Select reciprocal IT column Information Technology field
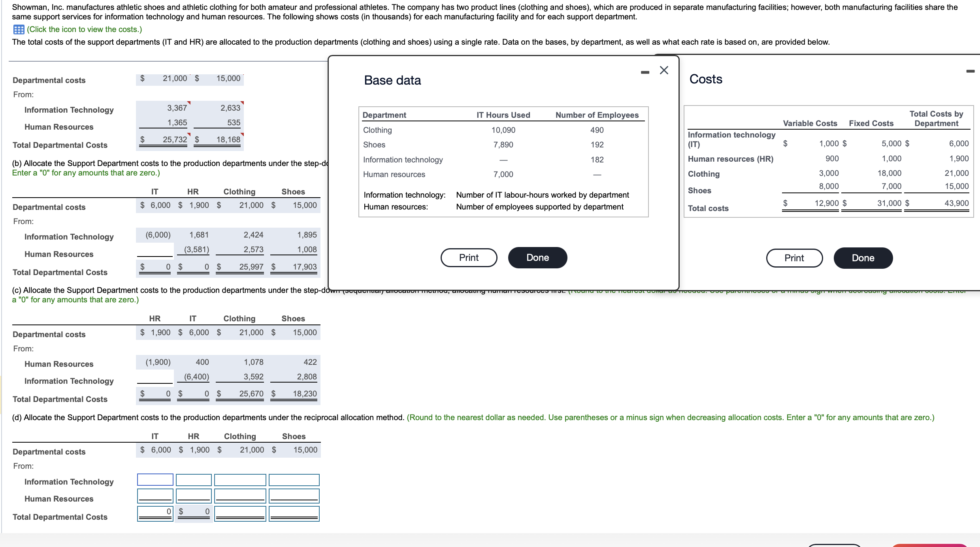Viewport: 980px width, 547px height. [x=155, y=480]
